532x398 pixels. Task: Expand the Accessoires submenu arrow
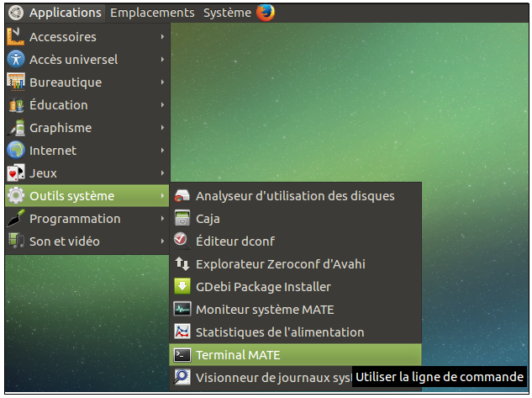pyautogui.click(x=163, y=37)
